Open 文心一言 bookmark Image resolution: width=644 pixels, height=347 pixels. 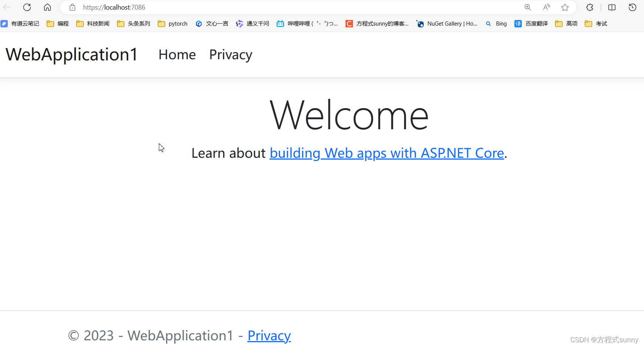pos(212,24)
